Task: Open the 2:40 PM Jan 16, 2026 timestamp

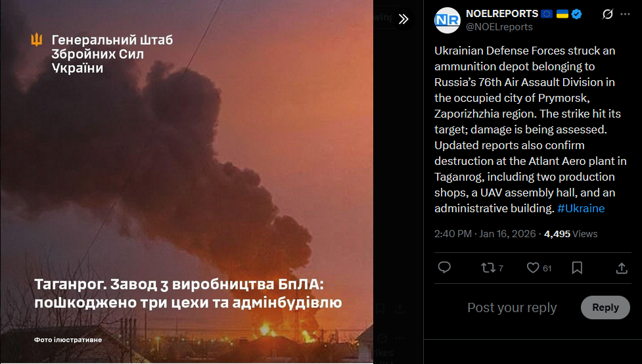Action: coord(485,234)
